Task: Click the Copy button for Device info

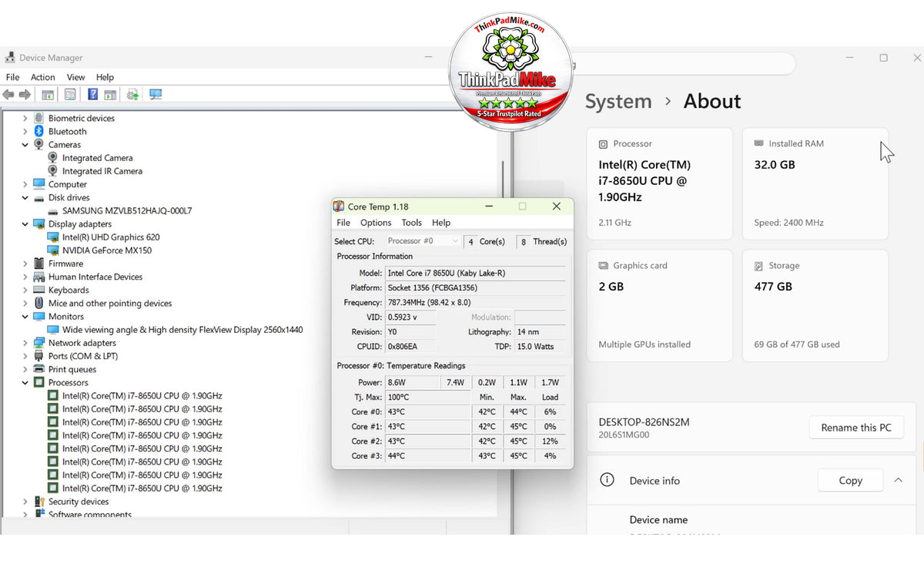Action: pos(850,480)
